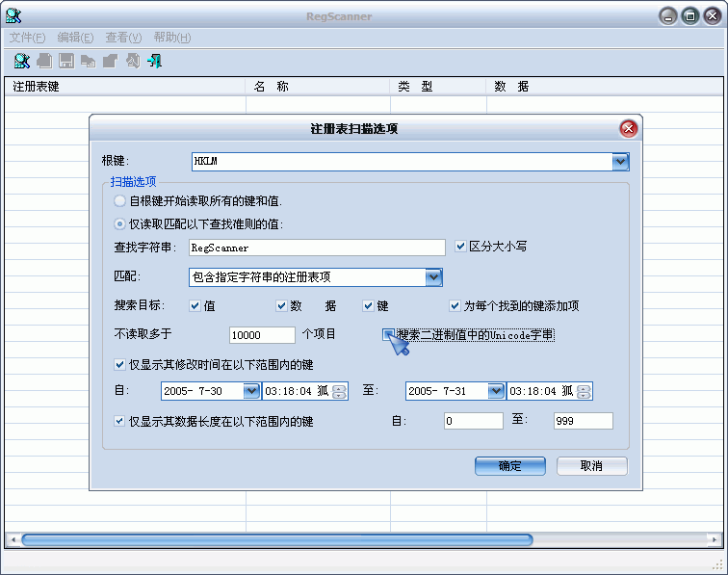The height and width of the screenshot is (575, 728).
Task: Toggle the 区分大小写 checkbox
Action: [460, 247]
